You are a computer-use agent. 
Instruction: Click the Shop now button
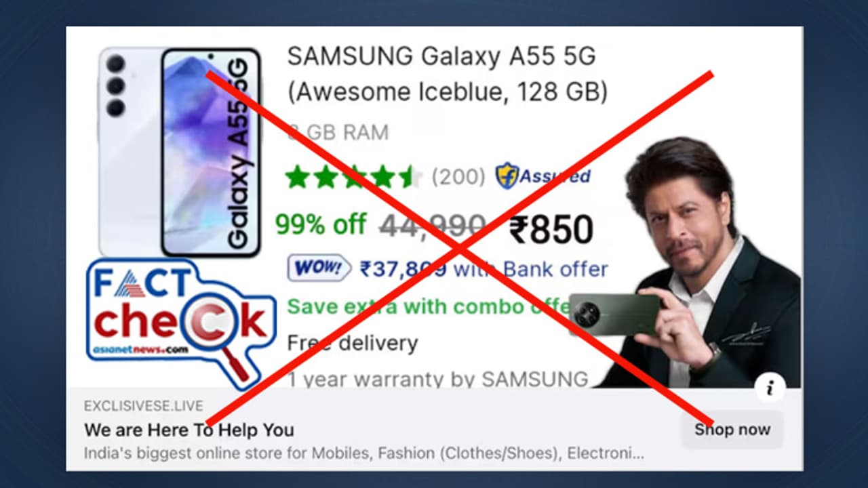pos(732,430)
